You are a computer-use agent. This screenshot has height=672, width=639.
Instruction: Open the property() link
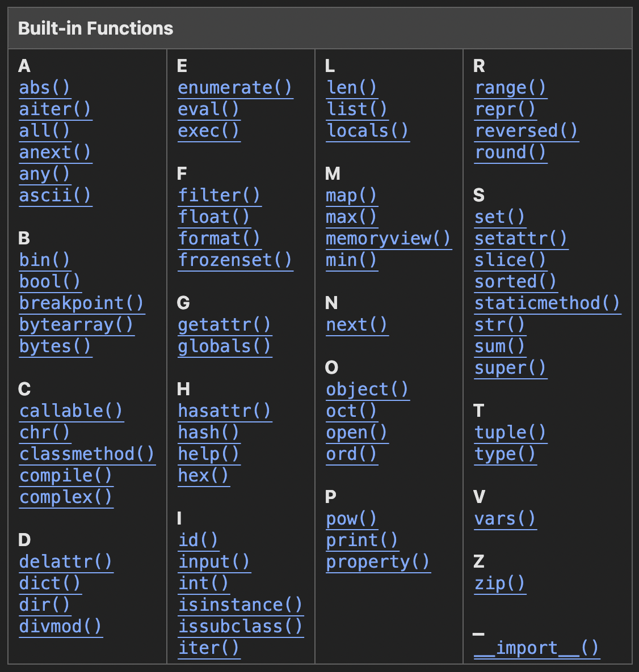coord(378,562)
